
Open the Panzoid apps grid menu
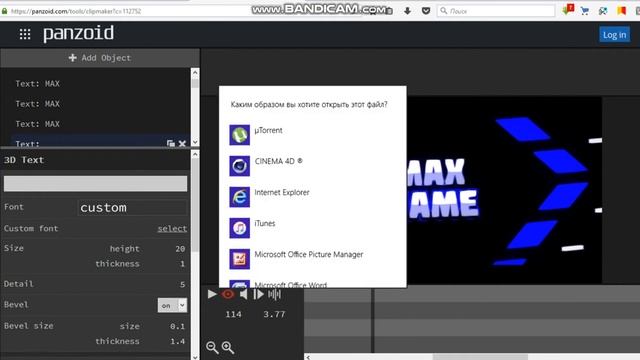(x=25, y=34)
